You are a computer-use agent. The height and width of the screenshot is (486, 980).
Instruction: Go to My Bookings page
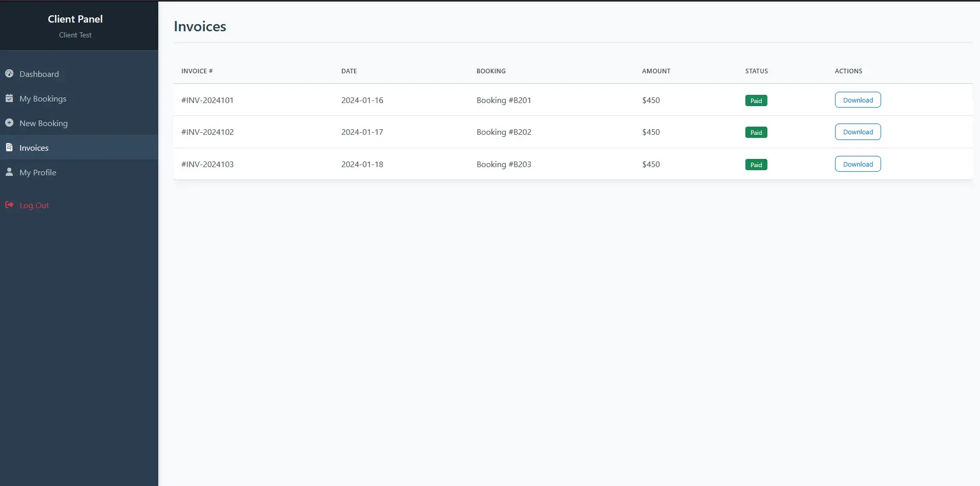[x=43, y=98]
